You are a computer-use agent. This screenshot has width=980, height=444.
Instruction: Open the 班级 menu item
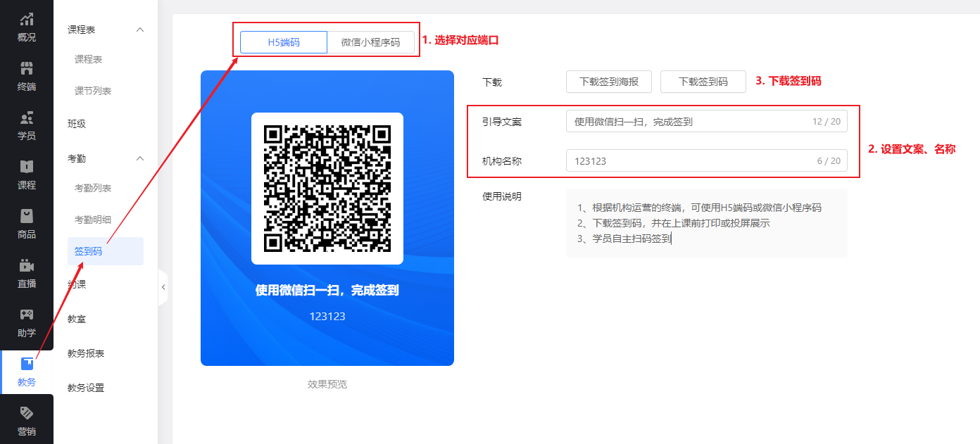(x=77, y=124)
